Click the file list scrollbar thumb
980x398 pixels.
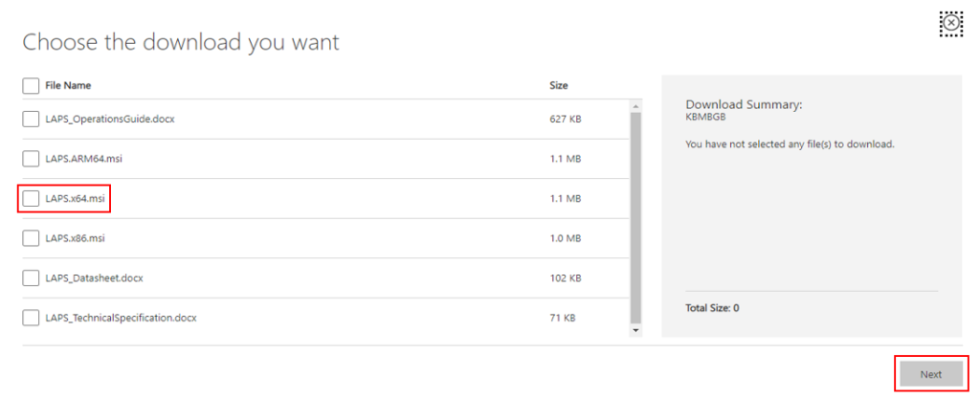[x=635, y=216]
